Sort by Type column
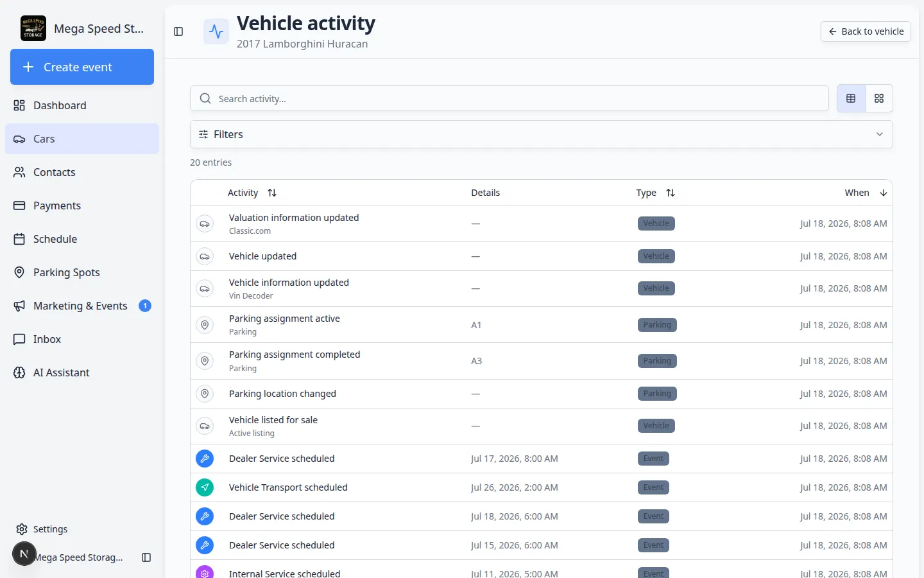Screen dimensions: 924x578 pos(656,193)
